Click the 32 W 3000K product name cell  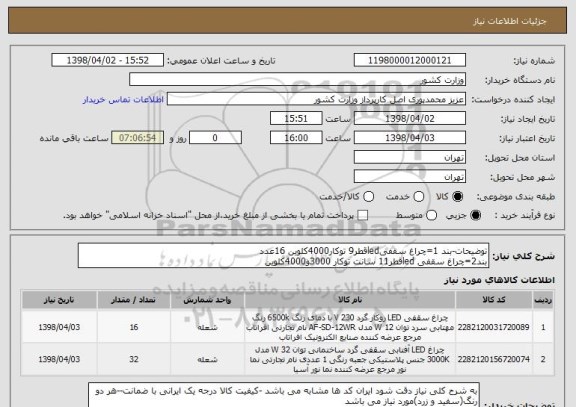coord(350,359)
